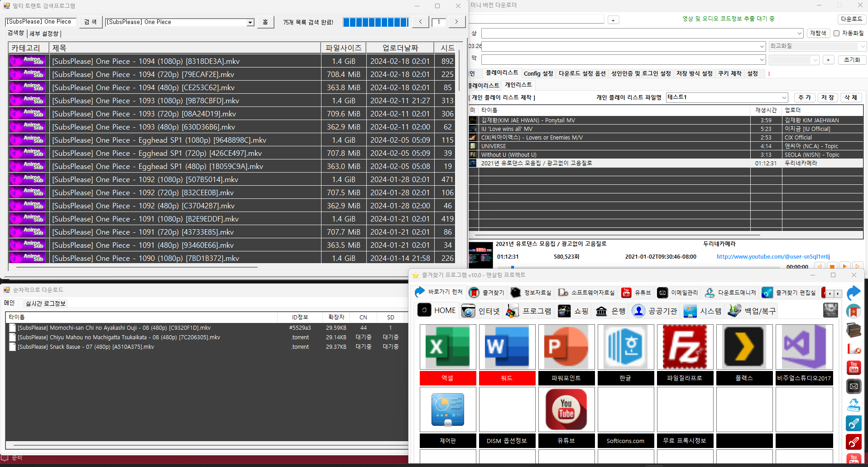This screenshot has height=467, width=868.
Task: Click the envelope mail sidebar icon
Action: pos(854,386)
